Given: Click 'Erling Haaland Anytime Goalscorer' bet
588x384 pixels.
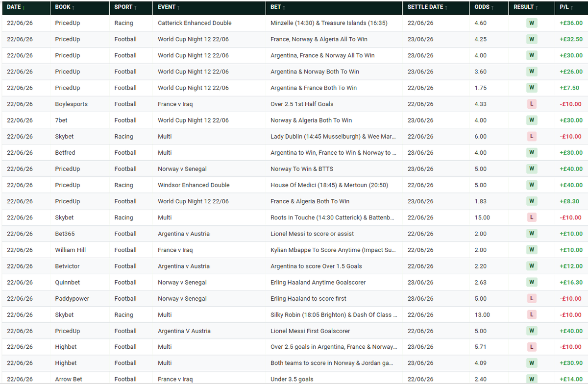Looking at the screenshot, I should (318, 282).
